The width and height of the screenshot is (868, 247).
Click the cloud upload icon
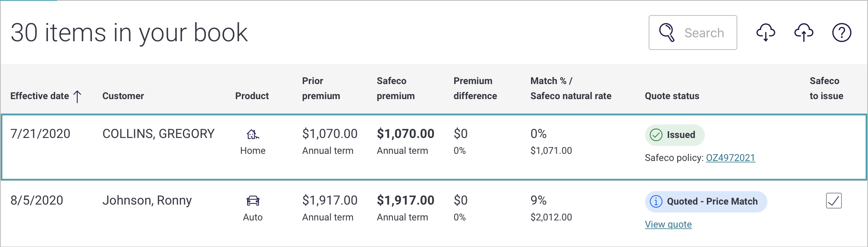click(803, 33)
